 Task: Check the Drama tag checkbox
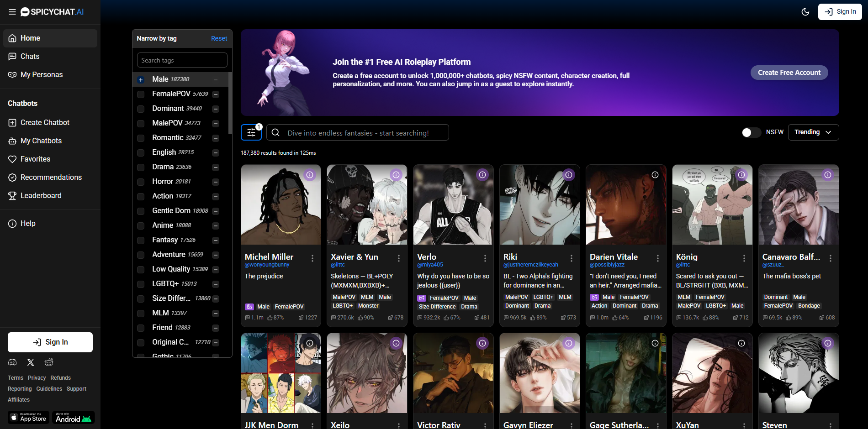(x=141, y=167)
